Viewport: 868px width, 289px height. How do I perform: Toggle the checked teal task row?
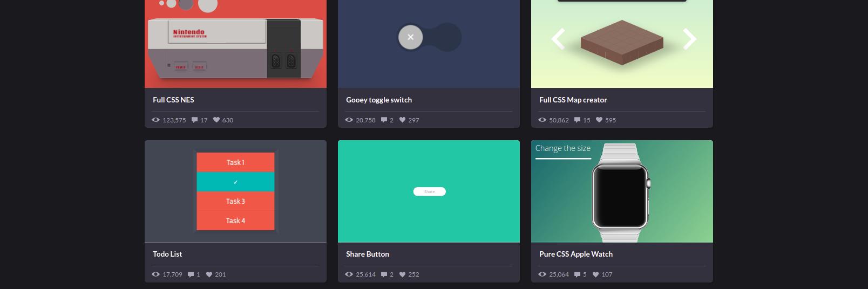coord(235,182)
